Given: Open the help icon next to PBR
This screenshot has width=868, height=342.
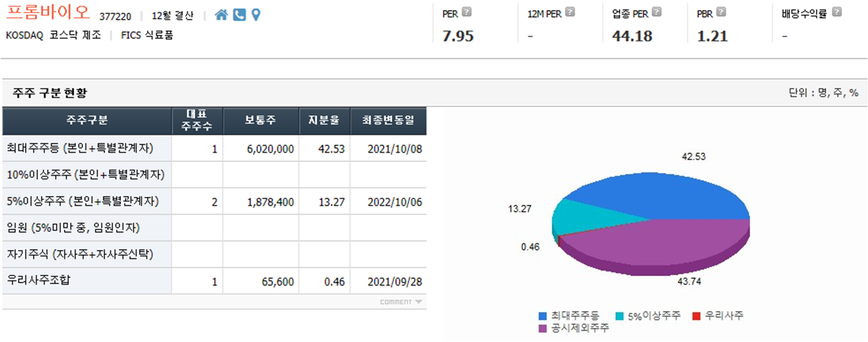Looking at the screenshot, I should tap(721, 12).
